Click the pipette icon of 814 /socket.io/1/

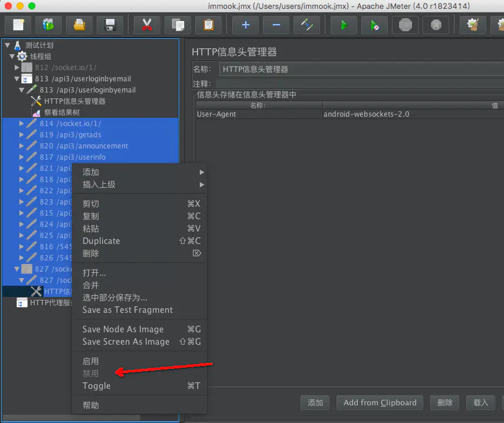coord(31,123)
